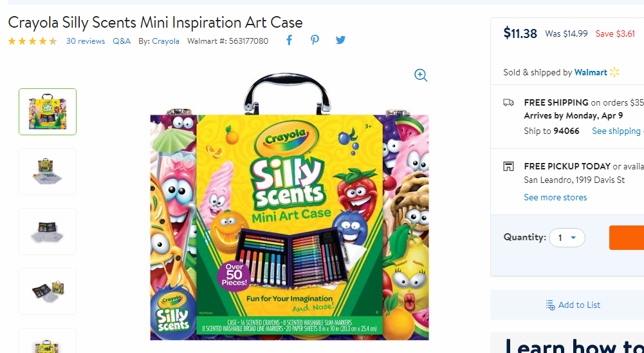Image resolution: width=644 pixels, height=353 pixels.
Task: Open the Quantity dropdown
Action: 567,238
